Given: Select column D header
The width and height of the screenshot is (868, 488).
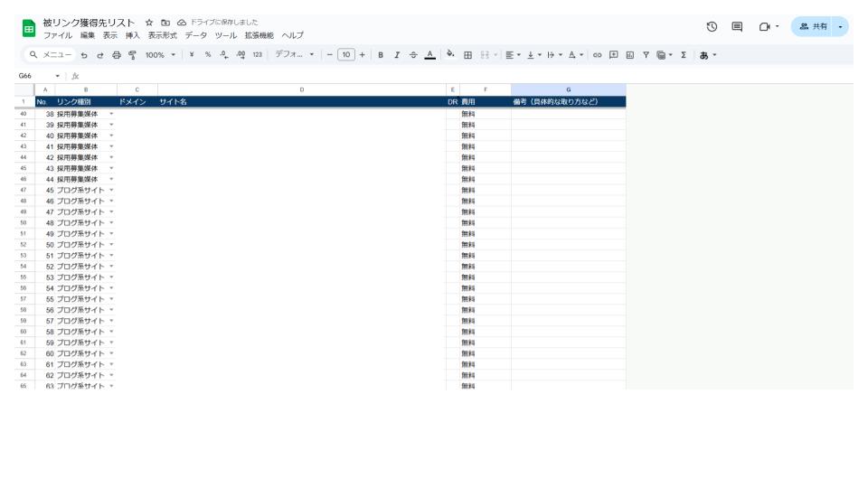Looking at the screenshot, I should pyautogui.click(x=302, y=89).
